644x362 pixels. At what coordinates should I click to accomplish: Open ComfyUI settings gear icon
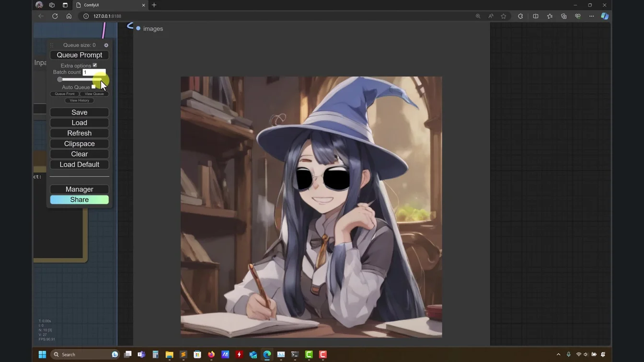coord(106,45)
